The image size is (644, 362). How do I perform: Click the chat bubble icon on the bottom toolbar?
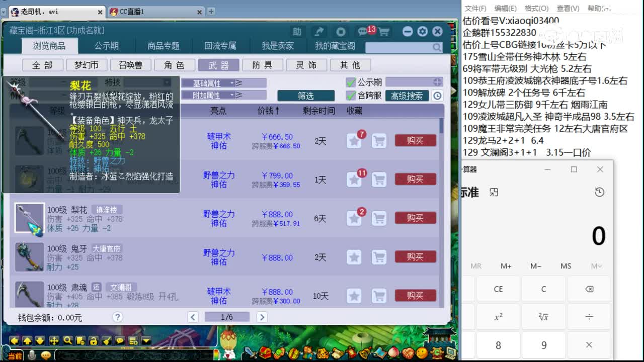coord(120,340)
